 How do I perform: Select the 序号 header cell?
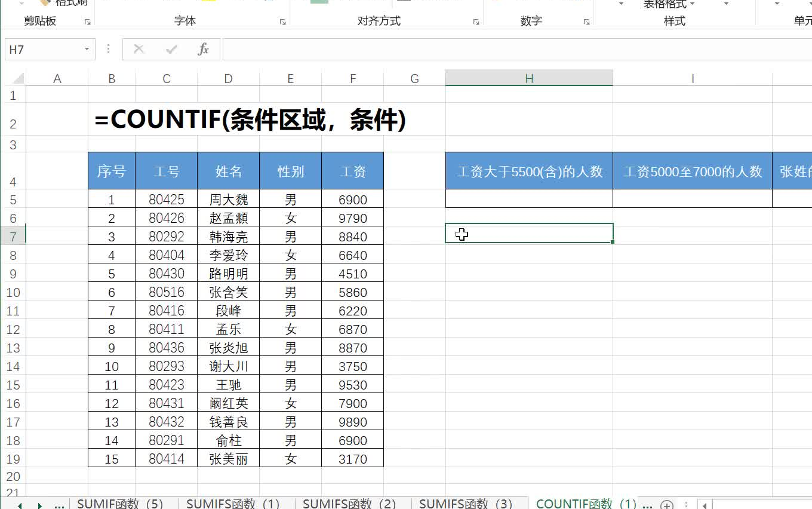[112, 171]
